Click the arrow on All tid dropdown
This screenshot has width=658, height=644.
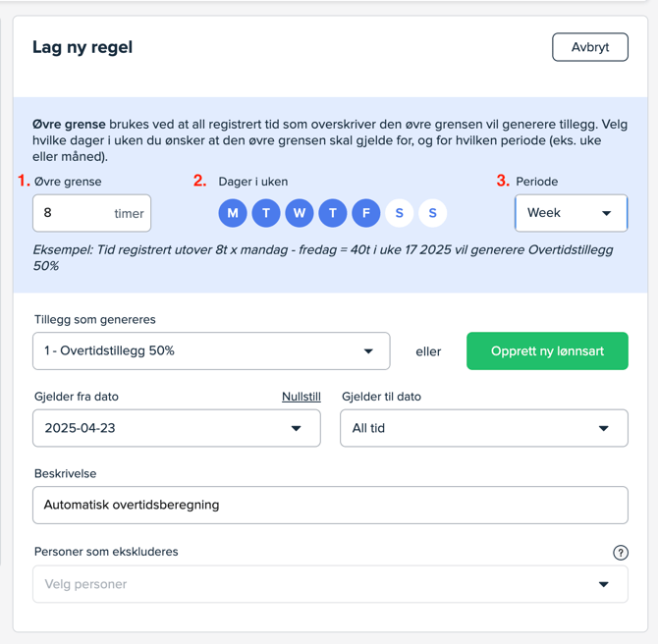604,428
